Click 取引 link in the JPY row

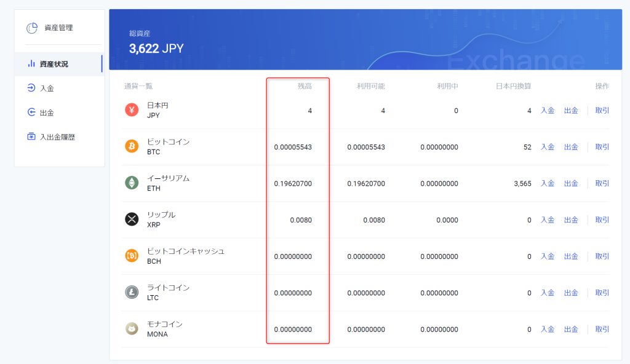point(602,111)
